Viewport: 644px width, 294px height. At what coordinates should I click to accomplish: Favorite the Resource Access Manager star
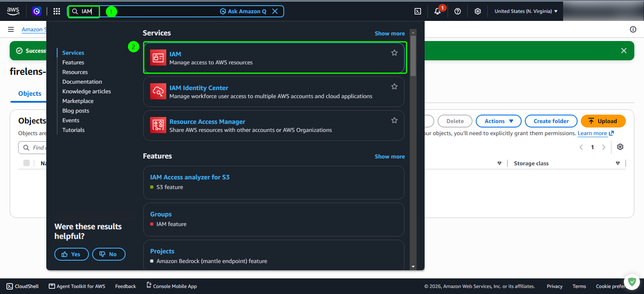point(394,120)
